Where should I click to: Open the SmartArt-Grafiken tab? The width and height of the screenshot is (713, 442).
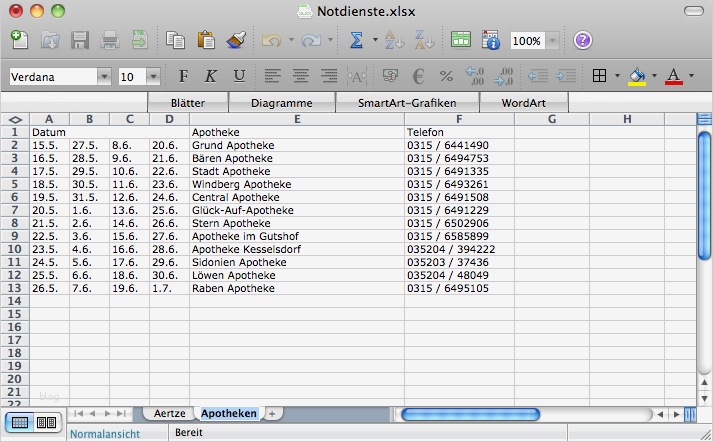407,103
